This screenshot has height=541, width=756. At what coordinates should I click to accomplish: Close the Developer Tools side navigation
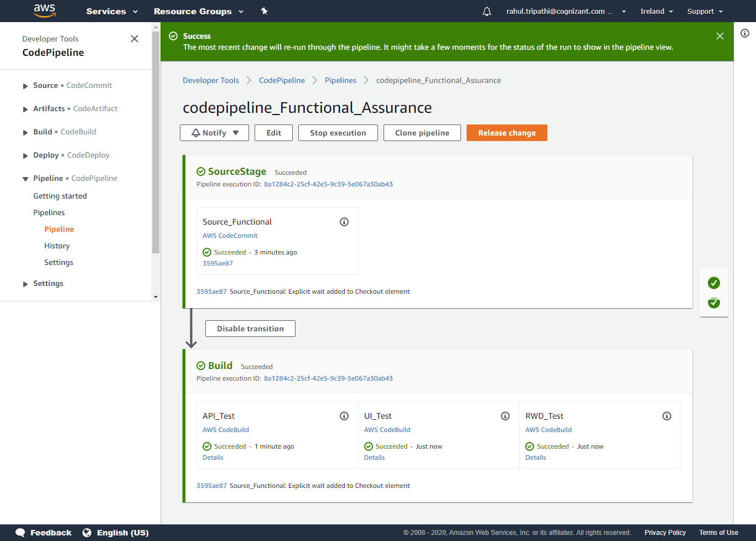pos(134,39)
